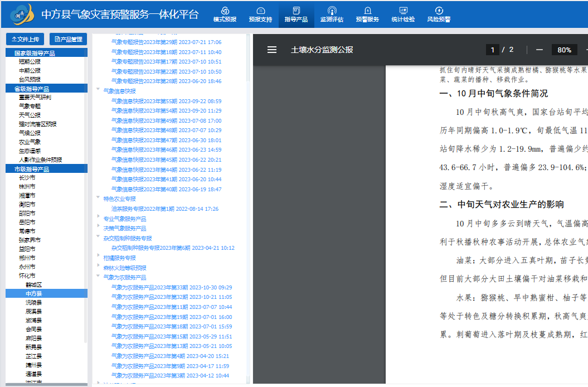
Task: Zoom out the PDF with minus button
Action: tap(540, 50)
